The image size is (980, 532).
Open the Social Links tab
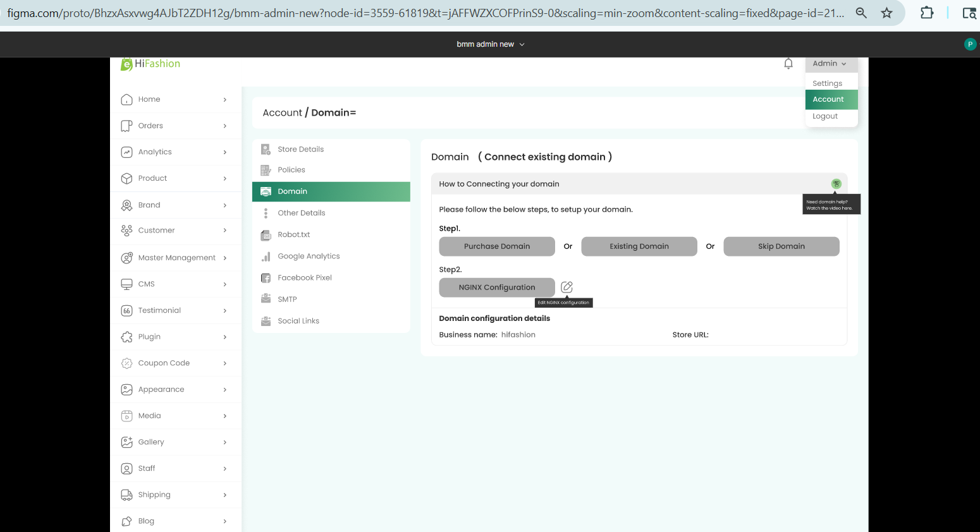tap(331, 321)
